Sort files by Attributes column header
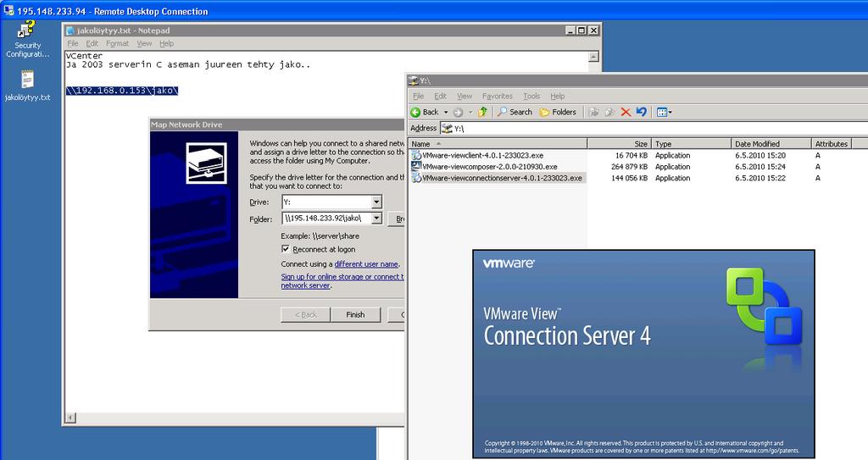 (x=832, y=143)
